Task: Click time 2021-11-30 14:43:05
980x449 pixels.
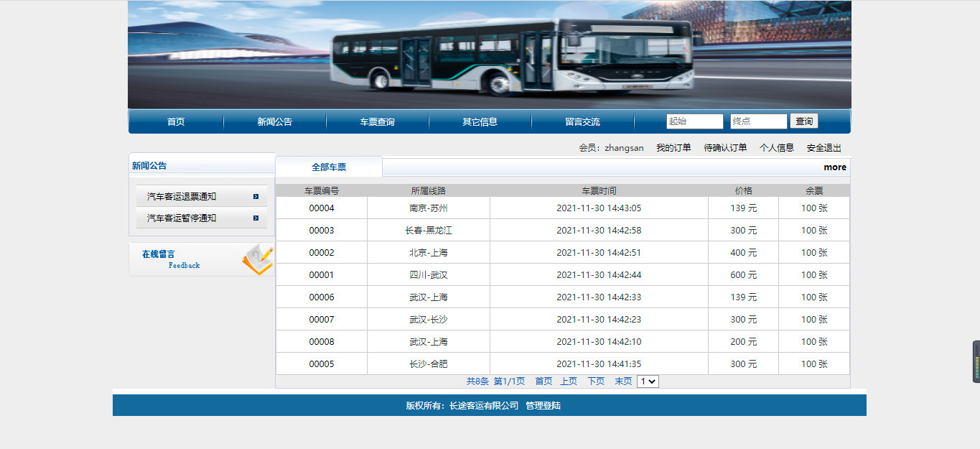Action: 599,208
